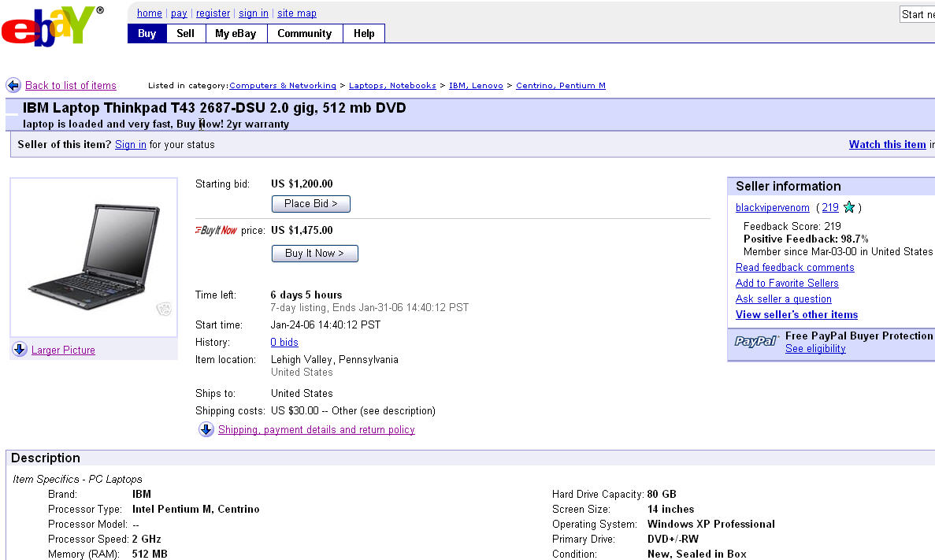Click Ask seller a question
This screenshot has width=935, height=560.
click(x=783, y=299)
